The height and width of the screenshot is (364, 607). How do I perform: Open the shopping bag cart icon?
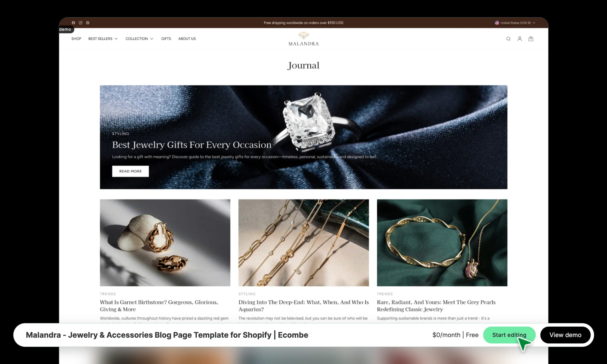(531, 39)
